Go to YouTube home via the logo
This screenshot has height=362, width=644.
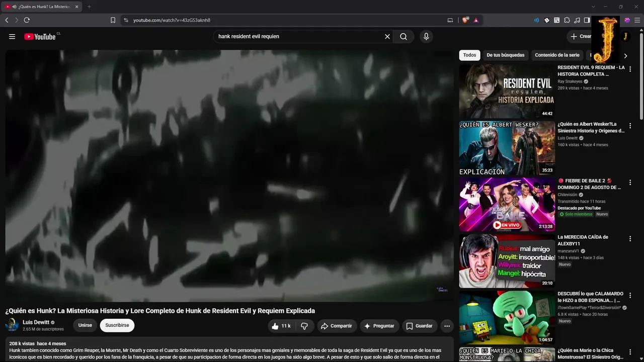(x=40, y=36)
